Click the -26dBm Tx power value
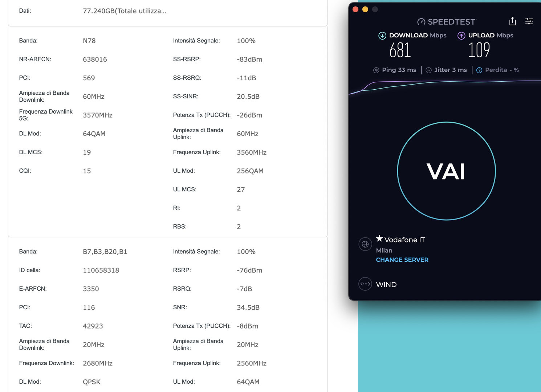Screen dimensions: 541x392 click(249, 115)
